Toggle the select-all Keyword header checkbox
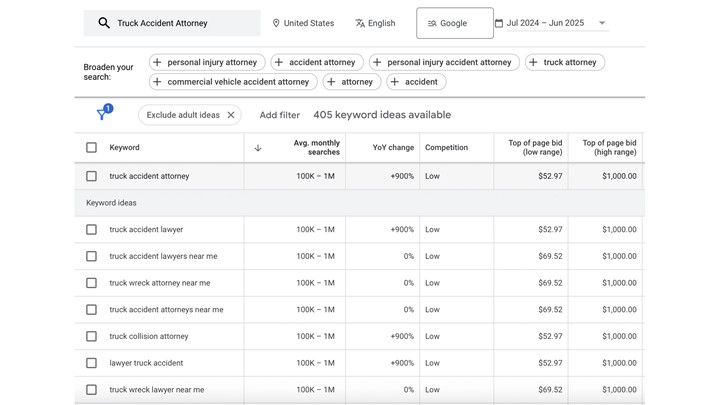Screen dimensions: 719x405 (91, 148)
